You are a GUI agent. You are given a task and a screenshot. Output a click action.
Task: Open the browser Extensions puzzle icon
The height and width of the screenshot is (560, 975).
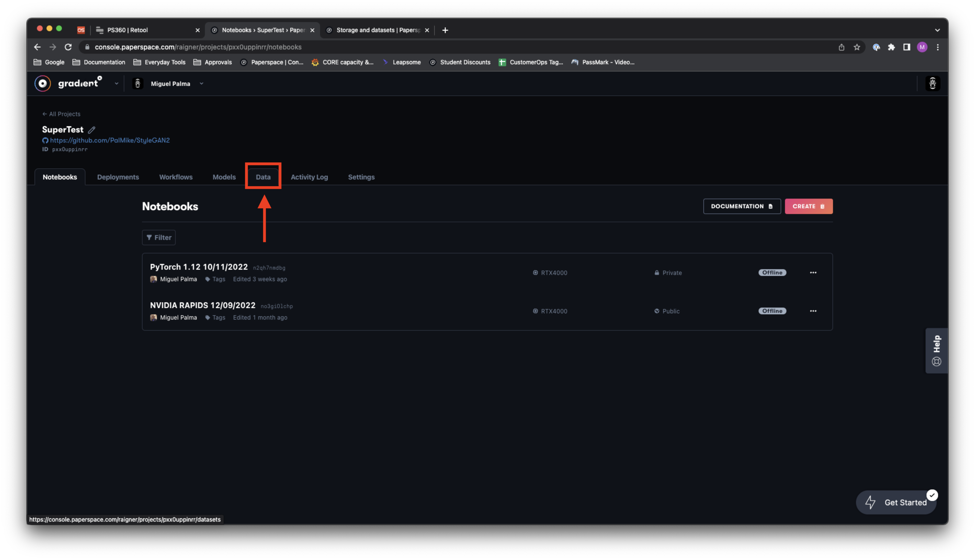[891, 47]
